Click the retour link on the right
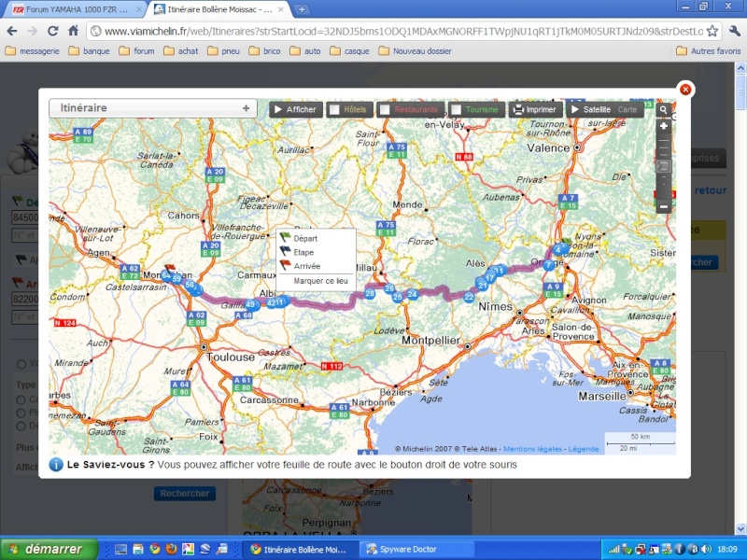The height and width of the screenshot is (560, 747). pyautogui.click(x=711, y=190)
